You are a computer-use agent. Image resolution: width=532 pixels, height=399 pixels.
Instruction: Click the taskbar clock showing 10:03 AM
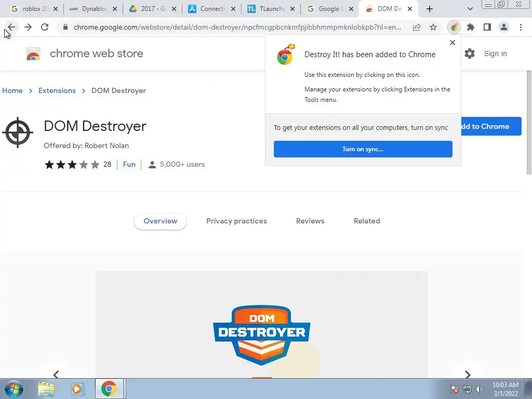pos(506,389)
